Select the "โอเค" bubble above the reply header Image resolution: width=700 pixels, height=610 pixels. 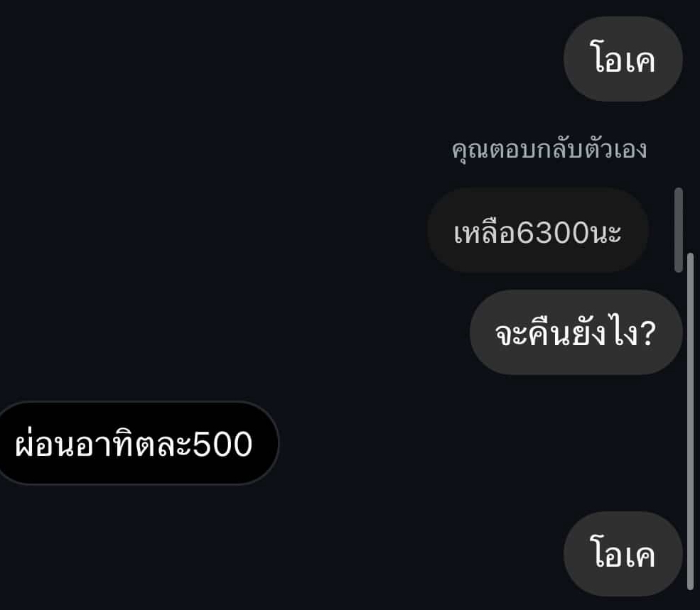(623, 59)
